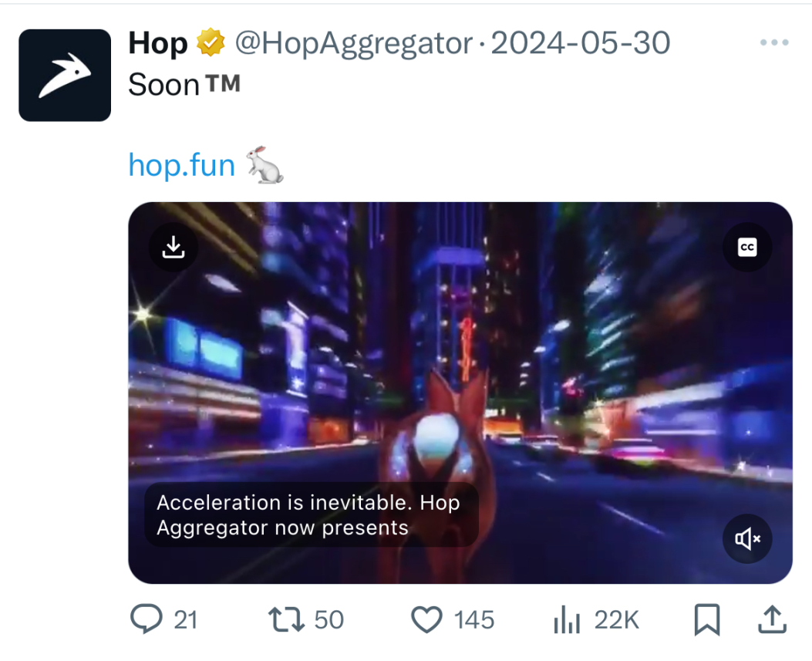Image resolution: width=812 pixels, height=661 pixels.
Task: Repost the tweet with the retweet icon
Action: pyautogui.click(x=285, y=619)
